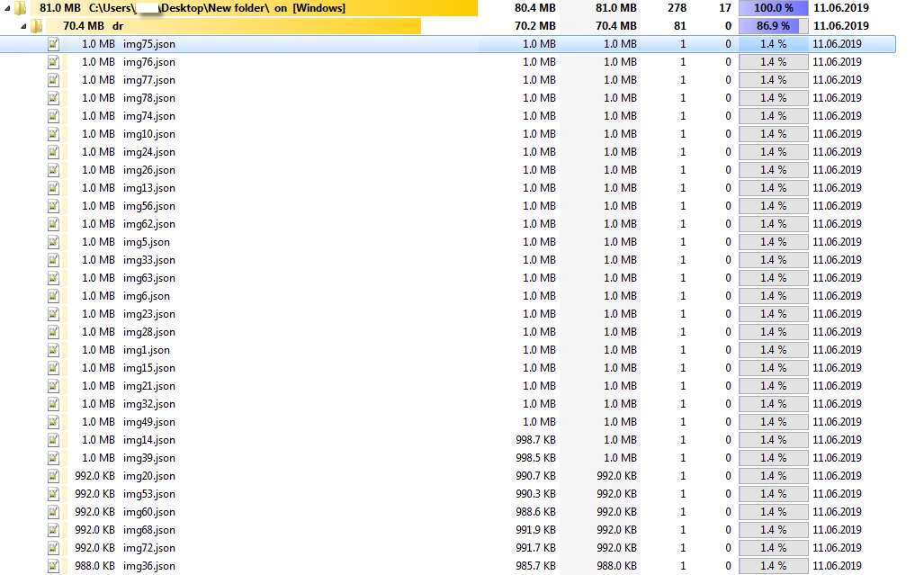Screen dimensions: 924x575
Task: Click the 998.5 KB size value of img39.json
Action: click(x=535, y=458)
